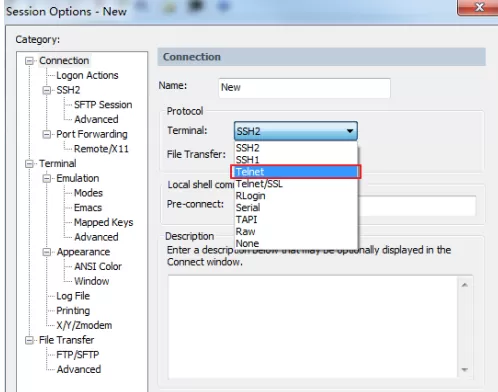This screenshot has width=498, height=392.
Task: Click the Name input field
Action: tap(304, 88)
